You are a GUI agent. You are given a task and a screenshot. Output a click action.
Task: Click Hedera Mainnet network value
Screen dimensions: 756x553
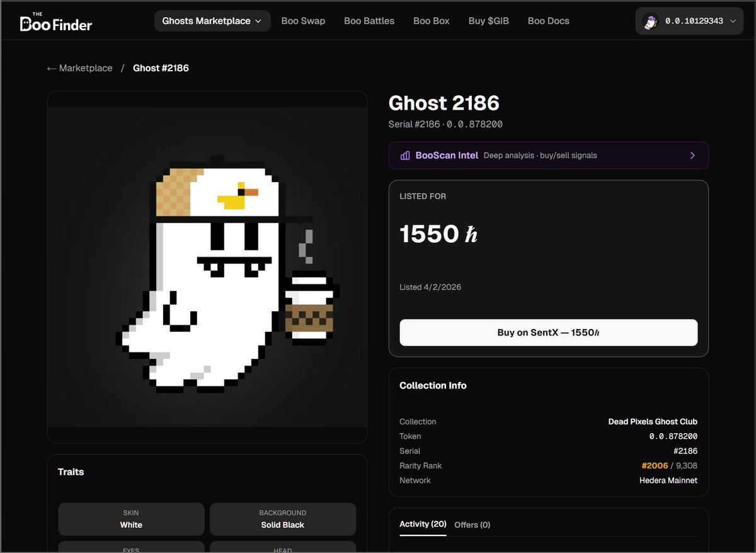click(668, 480)
